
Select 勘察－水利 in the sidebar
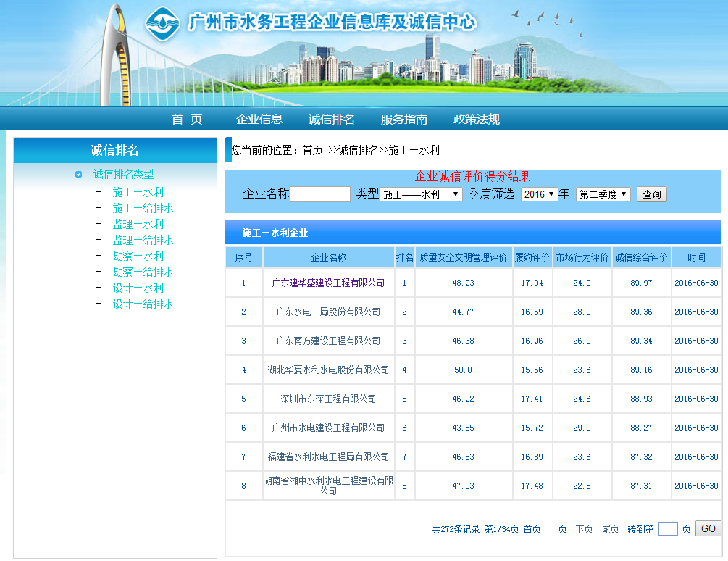[138, 256]
